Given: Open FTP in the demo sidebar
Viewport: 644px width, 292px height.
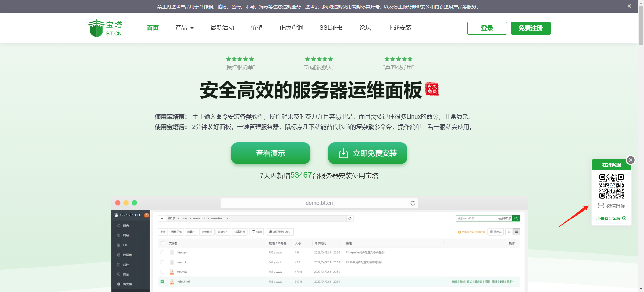Looking at the screenshot, I should click(125, 245).
